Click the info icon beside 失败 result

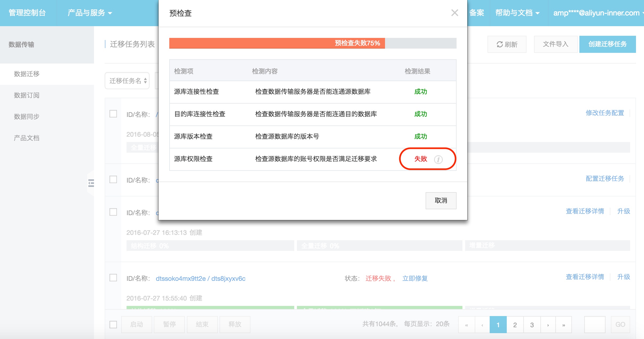pyautogui.click(x=438, y=159)
